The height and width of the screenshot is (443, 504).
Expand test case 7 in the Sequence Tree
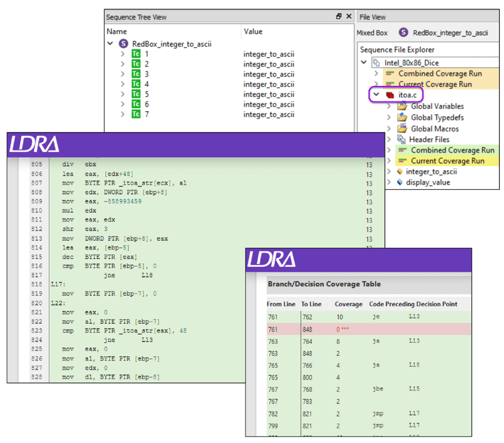coord(122,114)
